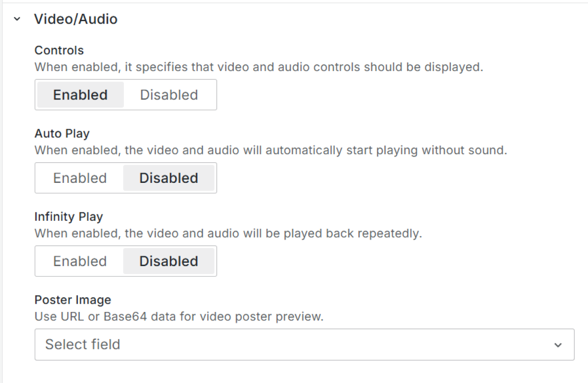Click the Auto Play label

click(62, 134)
